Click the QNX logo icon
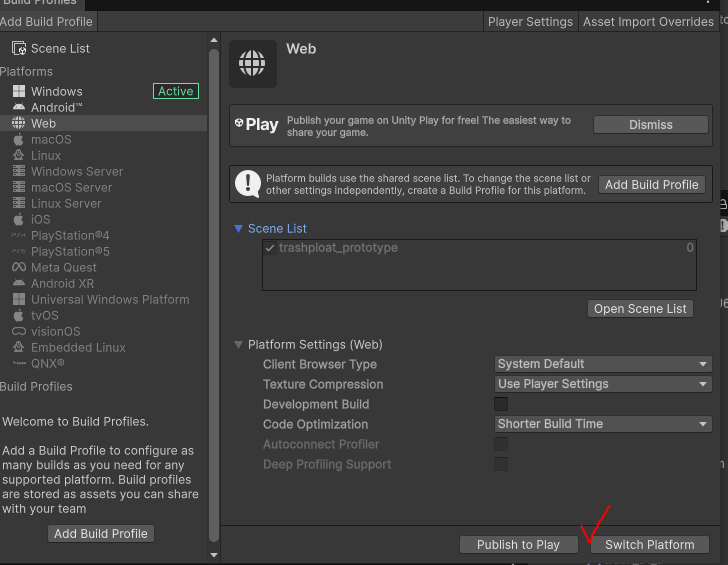The height and width of the screenshot is (565, 728). coord(19,364)
